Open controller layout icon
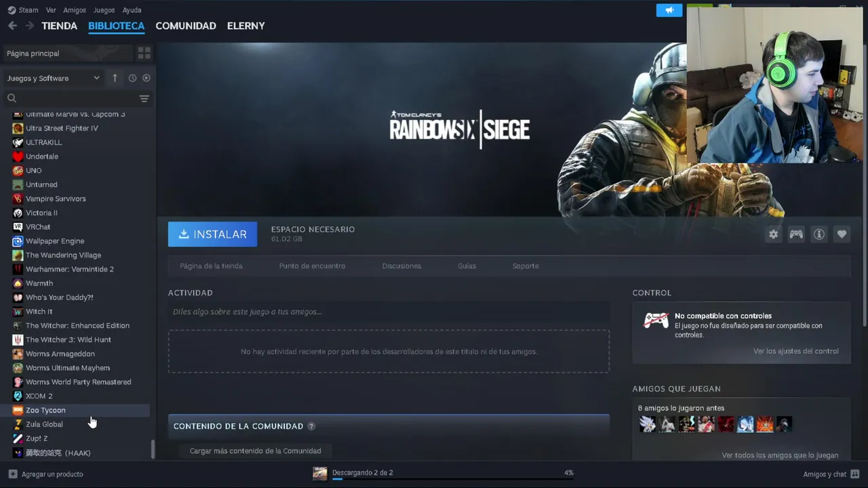 [x=796, y=234]
